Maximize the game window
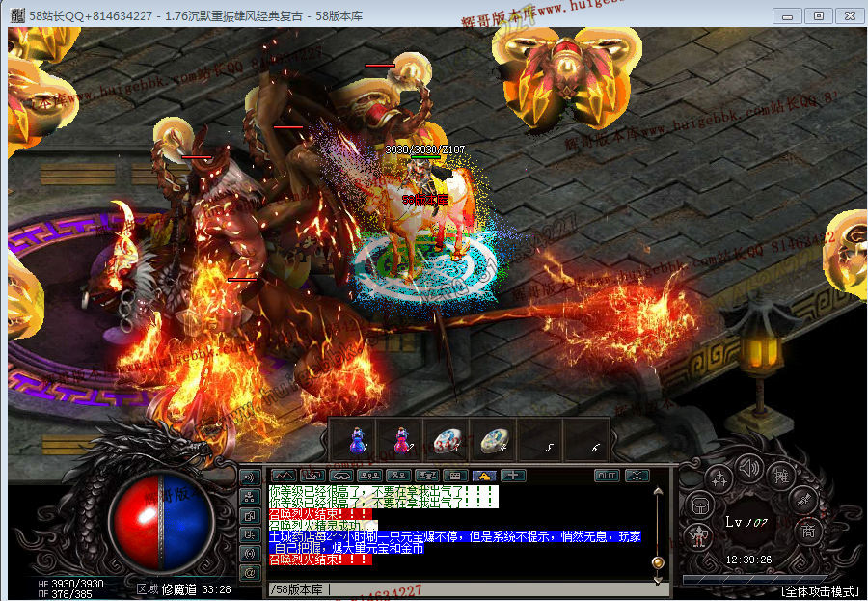Screen dimensions: 868x601 [819, 16]
